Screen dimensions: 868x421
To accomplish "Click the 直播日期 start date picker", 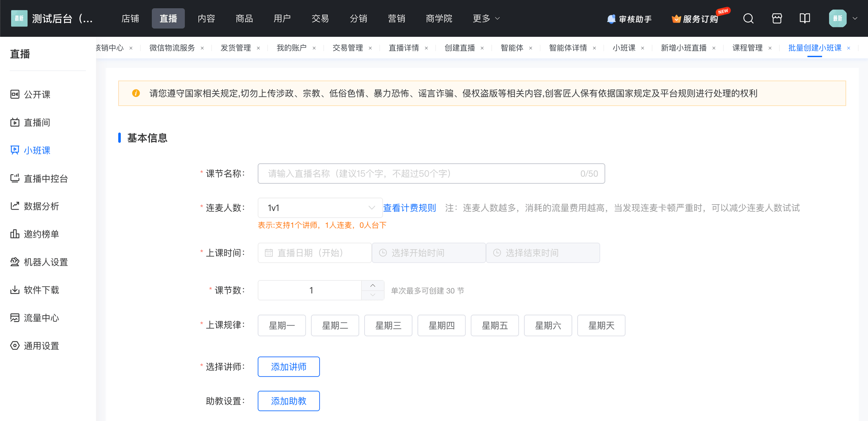I will [x=314, y=253].
